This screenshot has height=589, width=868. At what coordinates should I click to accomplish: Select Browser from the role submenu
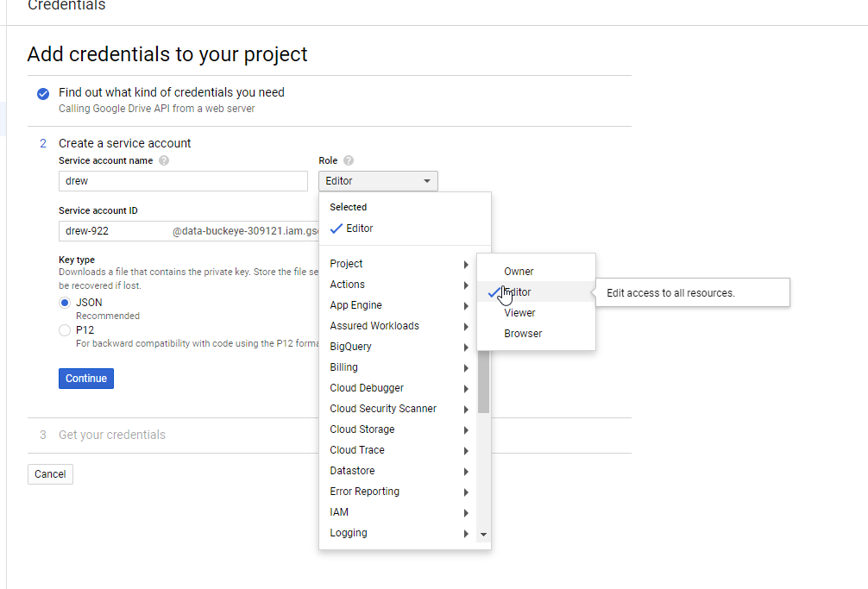[523, 333]
